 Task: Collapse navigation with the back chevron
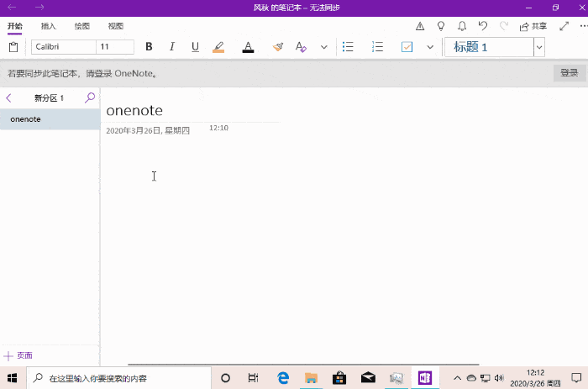[x=9, y=98]
